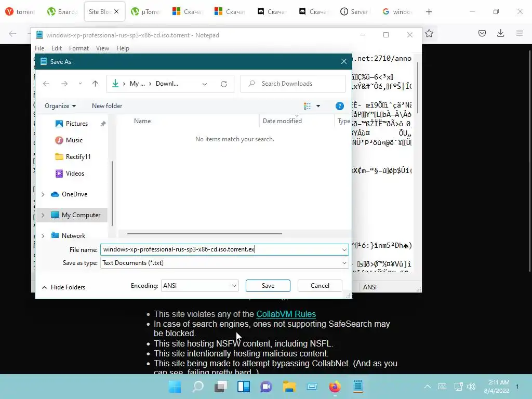Open the browser hamburger menu

(520, 33)
